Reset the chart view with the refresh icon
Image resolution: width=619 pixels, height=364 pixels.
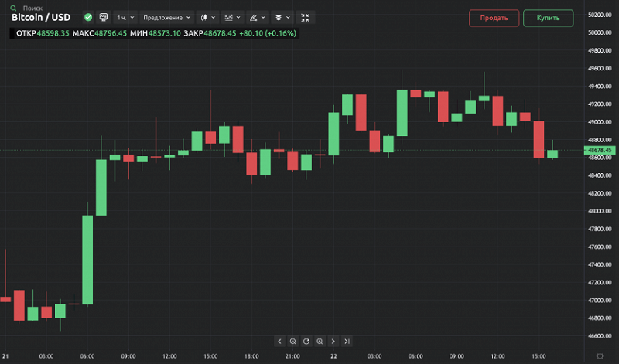[306, 341]
